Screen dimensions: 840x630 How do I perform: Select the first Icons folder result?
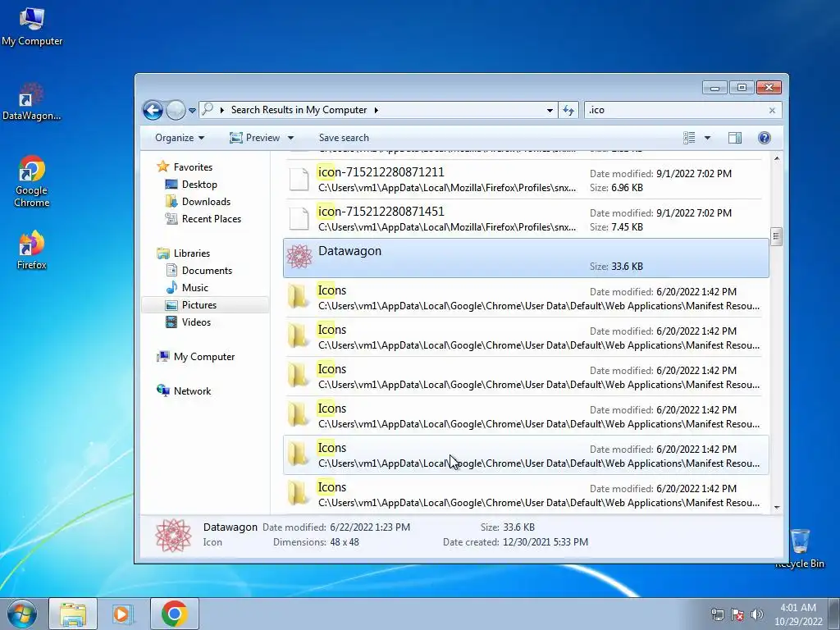(x=526, y=297)
